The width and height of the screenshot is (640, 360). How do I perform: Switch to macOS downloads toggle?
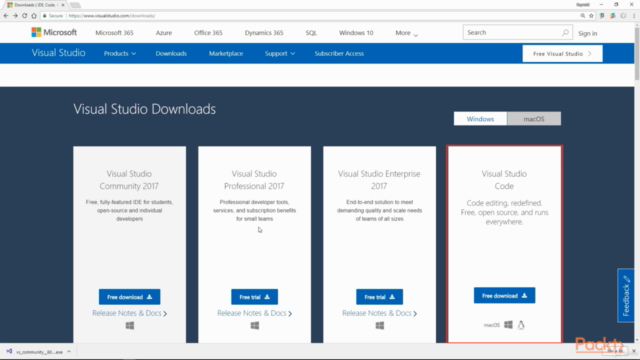coord(534,119)
